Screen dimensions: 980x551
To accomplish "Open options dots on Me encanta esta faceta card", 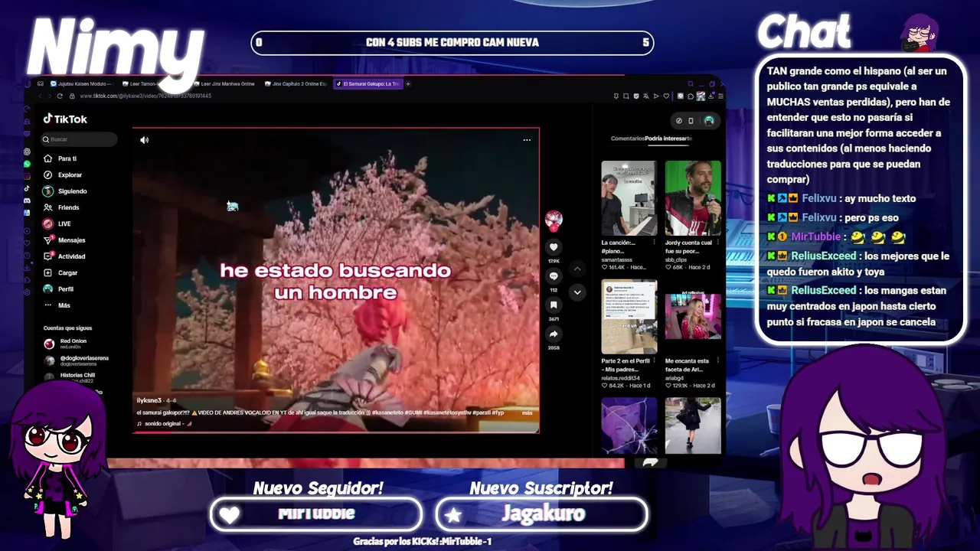I will pos(717,361).
